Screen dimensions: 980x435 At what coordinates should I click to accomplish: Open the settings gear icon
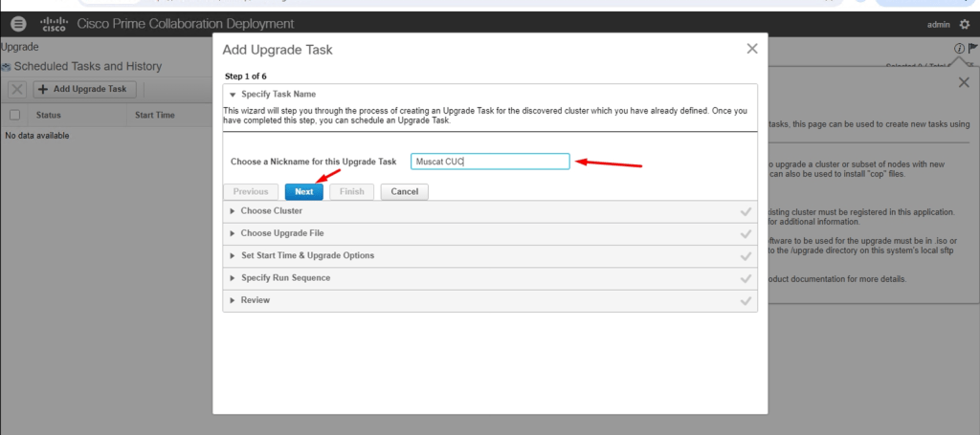(x=964, y=24)
